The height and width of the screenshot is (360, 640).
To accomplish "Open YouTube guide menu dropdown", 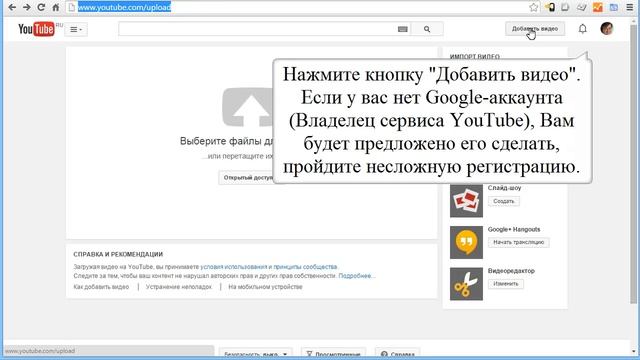I will 76,29.
